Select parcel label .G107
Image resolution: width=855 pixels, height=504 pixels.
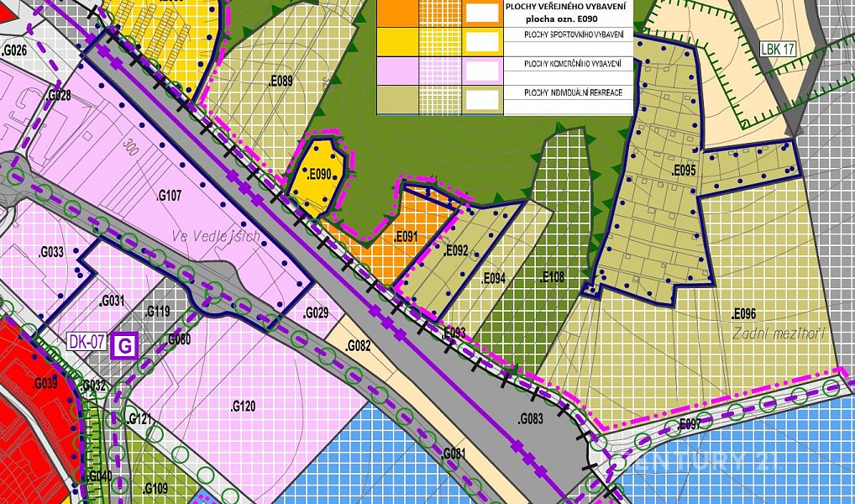tap(169, 195)
